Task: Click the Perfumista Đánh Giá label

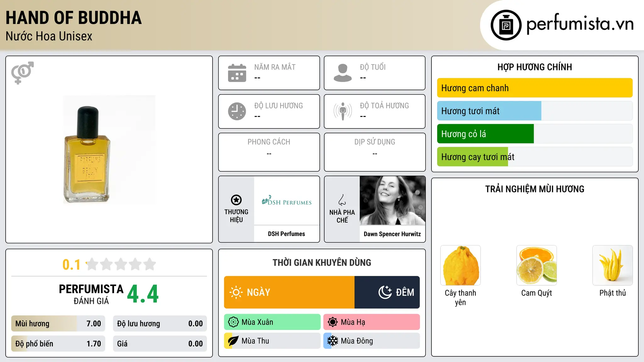Action: coord(91,294)
